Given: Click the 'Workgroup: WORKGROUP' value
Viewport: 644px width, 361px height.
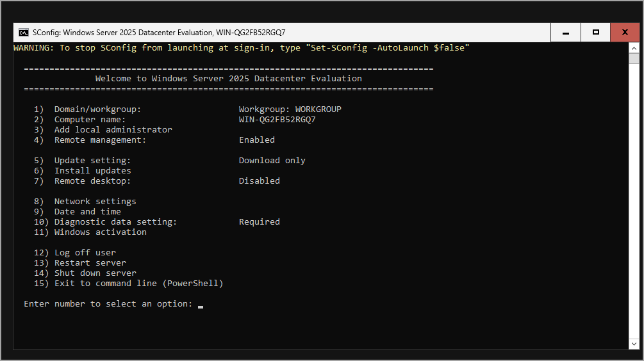Looking at the screenshot, I should click(x=290, y=109).
